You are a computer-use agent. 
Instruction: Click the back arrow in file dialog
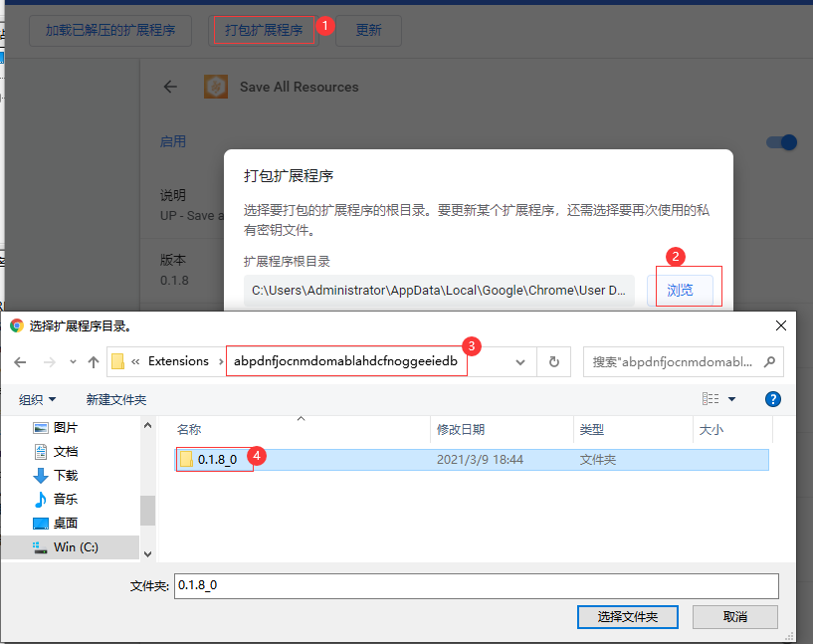20,361
